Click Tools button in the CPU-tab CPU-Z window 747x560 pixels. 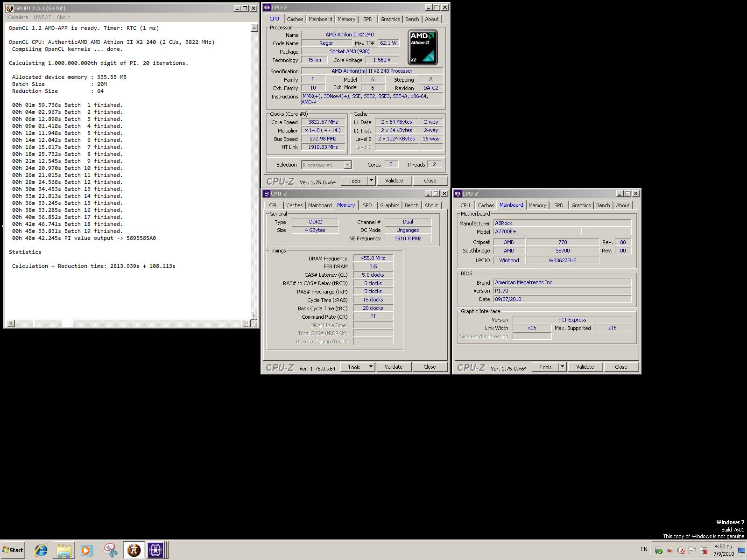tap(354, 181)
